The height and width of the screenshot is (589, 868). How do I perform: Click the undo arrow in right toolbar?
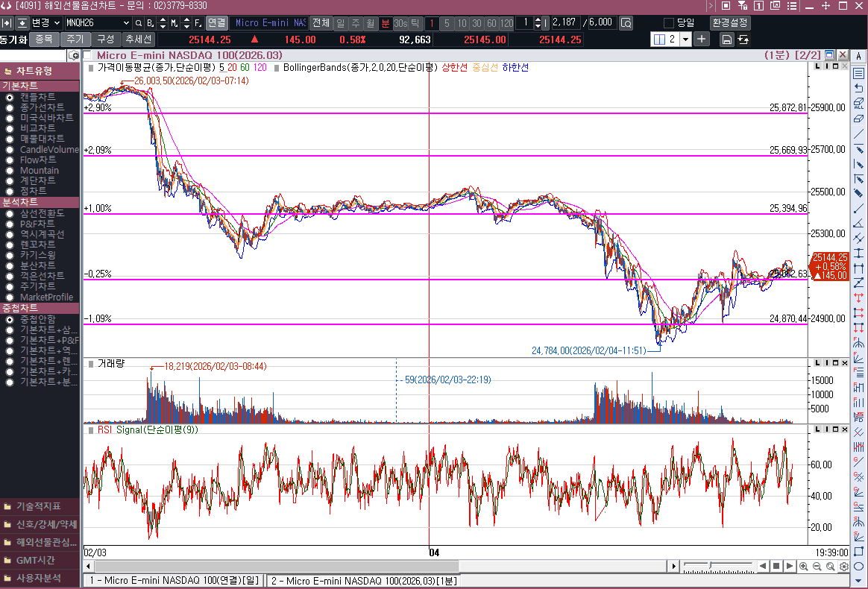(x=858, y=88)
